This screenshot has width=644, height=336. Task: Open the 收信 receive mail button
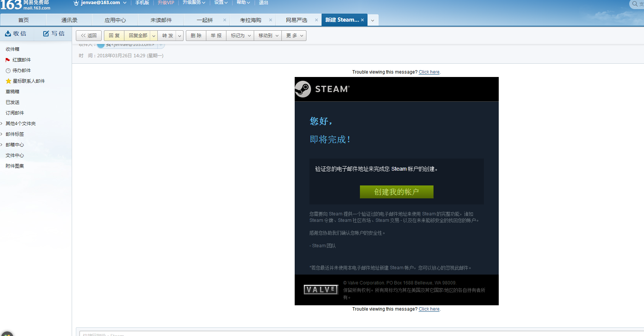16,34
